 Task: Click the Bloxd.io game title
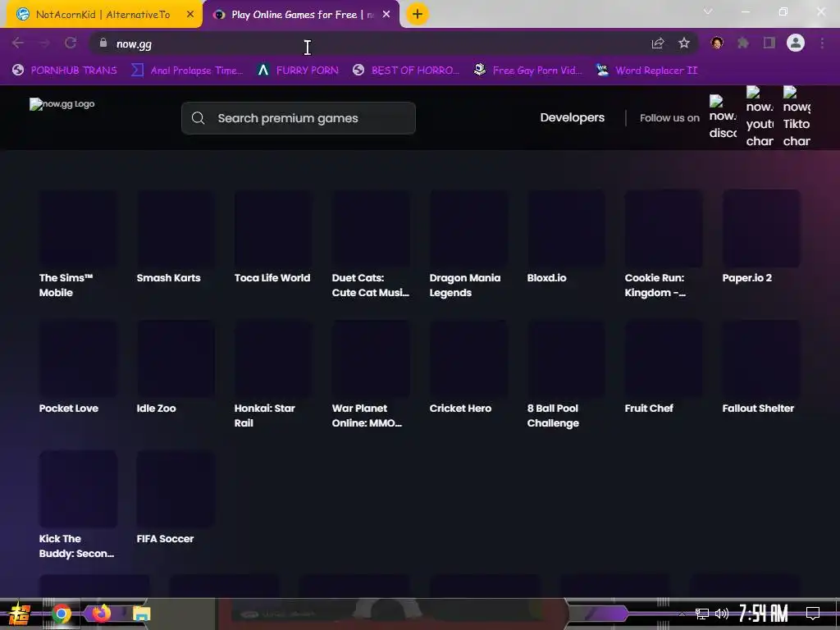pyautogui.click(x=546, y=277)
